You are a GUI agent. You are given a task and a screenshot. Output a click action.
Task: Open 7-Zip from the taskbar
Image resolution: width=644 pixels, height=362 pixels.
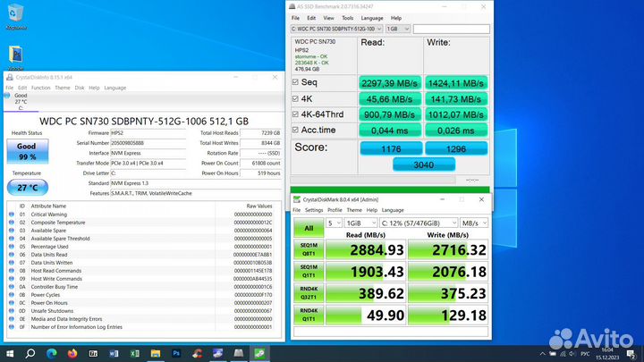[x=93, y=353]
